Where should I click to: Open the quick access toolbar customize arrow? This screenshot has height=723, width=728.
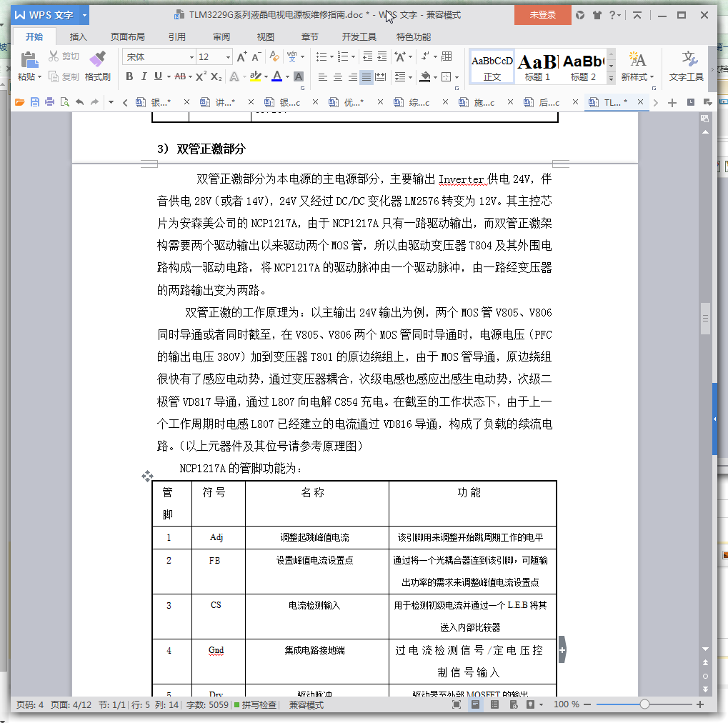coord(111,102)
